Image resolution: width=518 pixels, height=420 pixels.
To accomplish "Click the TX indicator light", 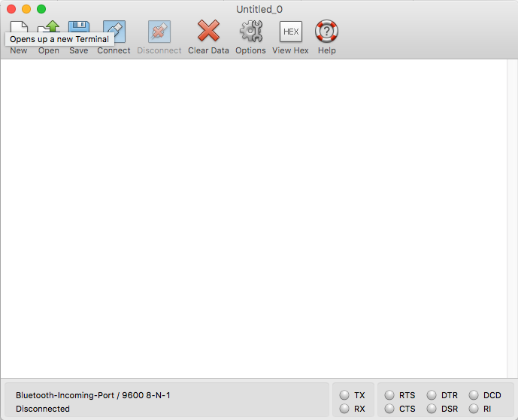I will click(x=344, y=395).
